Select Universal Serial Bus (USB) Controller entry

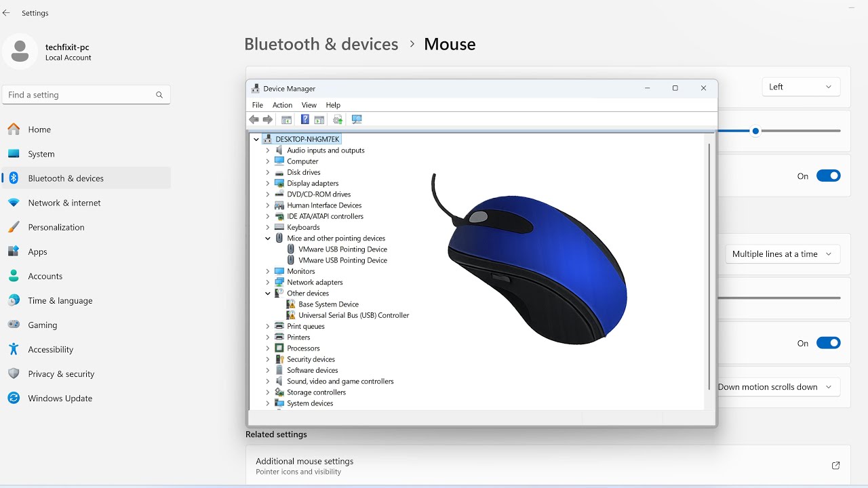354,315
